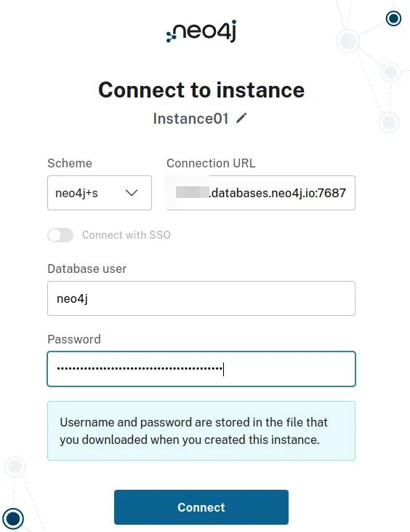Select the Database user field containing neo4j
Image resolution: width=410 pixels, height=532 pixels.
pos(201,298)
